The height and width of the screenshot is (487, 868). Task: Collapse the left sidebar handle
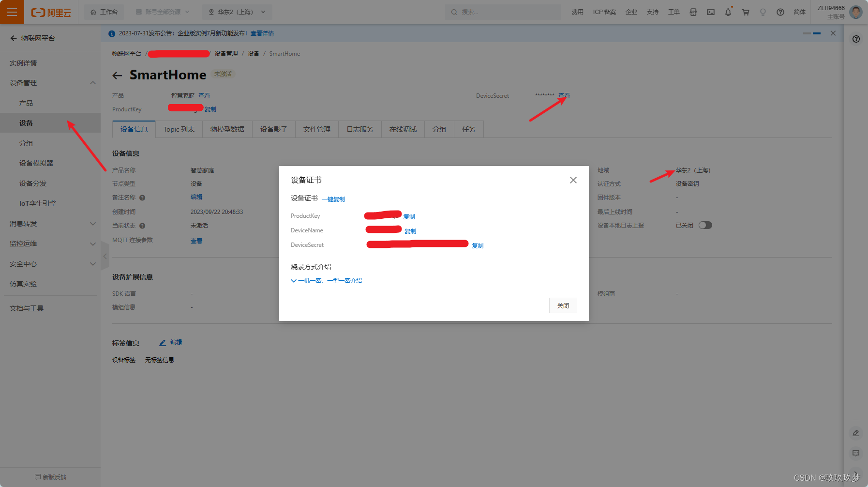point(105,257)
